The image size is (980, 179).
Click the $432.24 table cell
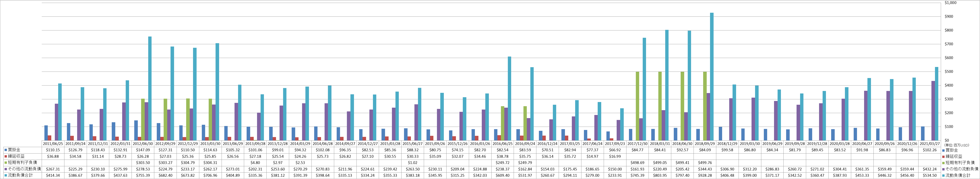click(x=929, y=169)
